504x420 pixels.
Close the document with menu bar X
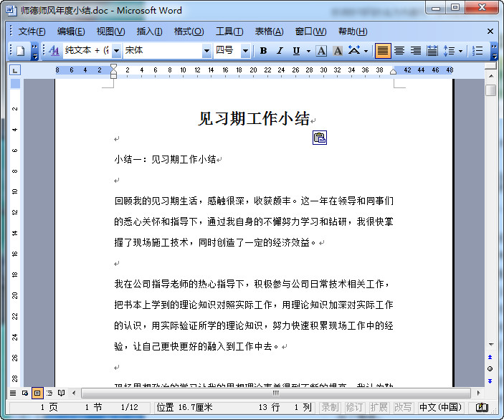pyautogui.click(x=490, y=31)
